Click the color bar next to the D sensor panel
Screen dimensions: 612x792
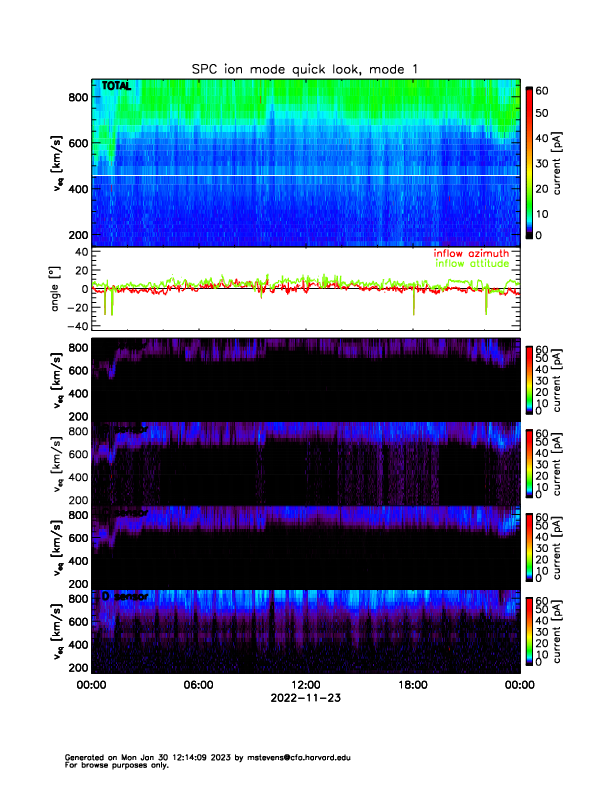pyautogui.click(x=528, y=630)
